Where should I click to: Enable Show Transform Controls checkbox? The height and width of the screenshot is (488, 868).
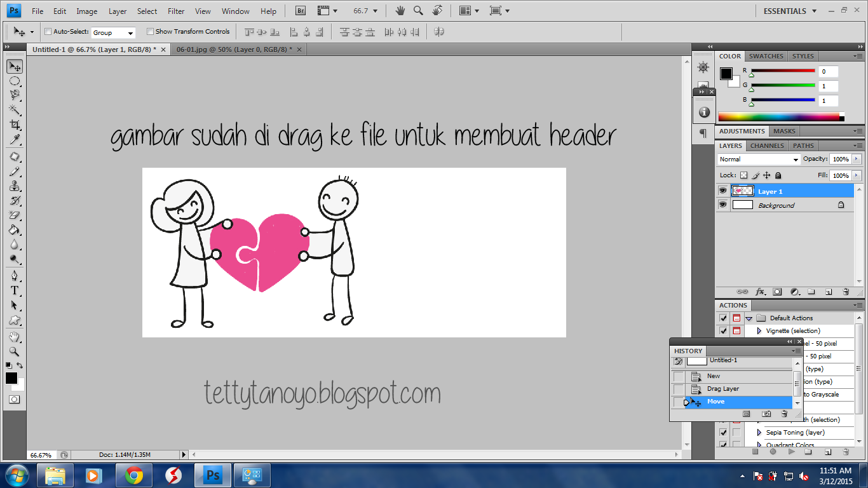click(150, 32)
